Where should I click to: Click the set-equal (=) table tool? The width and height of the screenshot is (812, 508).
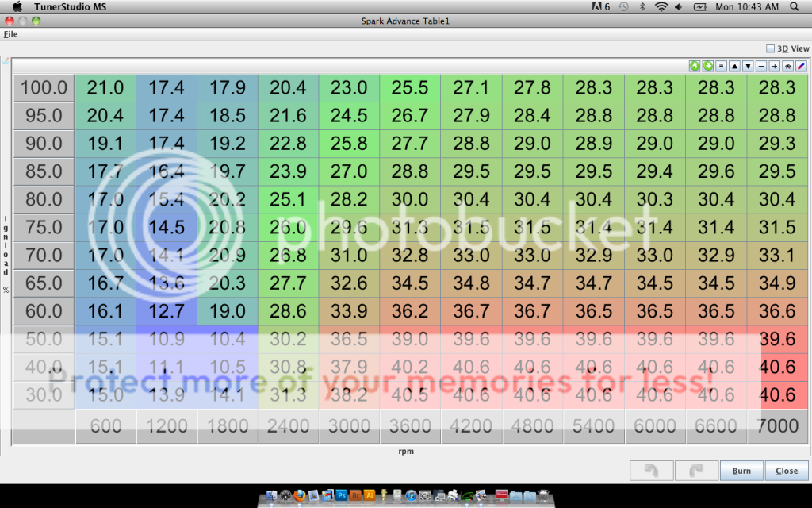coord(721,66)
